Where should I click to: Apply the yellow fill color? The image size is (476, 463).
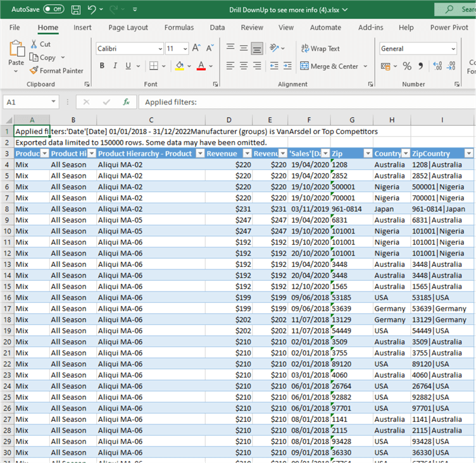tap(180, 66)
